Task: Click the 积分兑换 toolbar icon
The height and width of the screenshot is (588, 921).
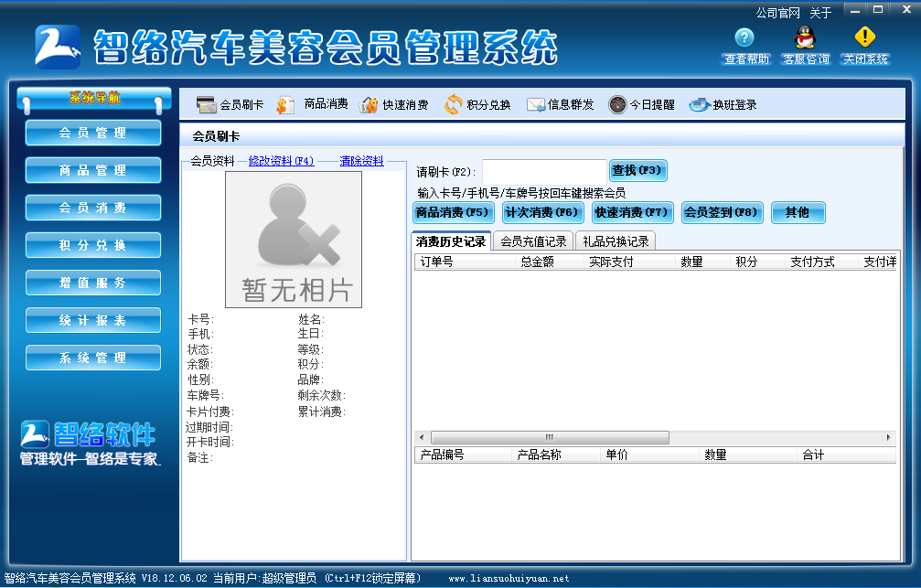Action: pos(454,104)
